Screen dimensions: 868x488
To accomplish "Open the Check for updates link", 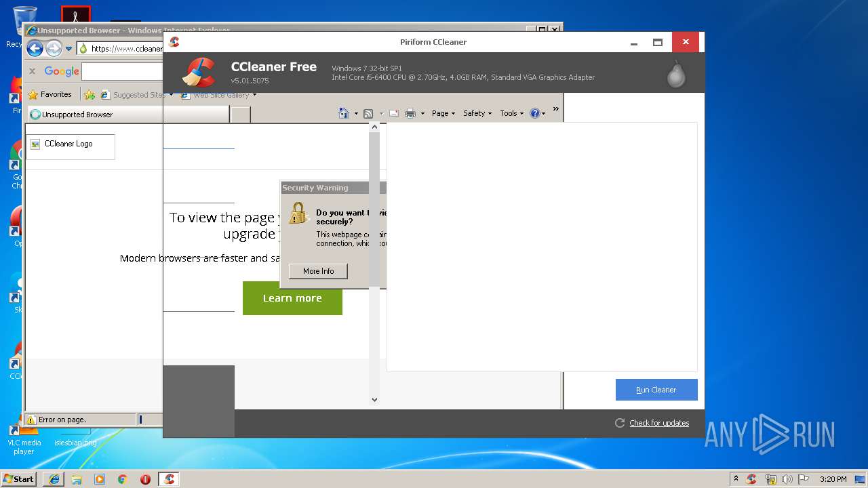I will pyautogui.click(x=659, y=423).
